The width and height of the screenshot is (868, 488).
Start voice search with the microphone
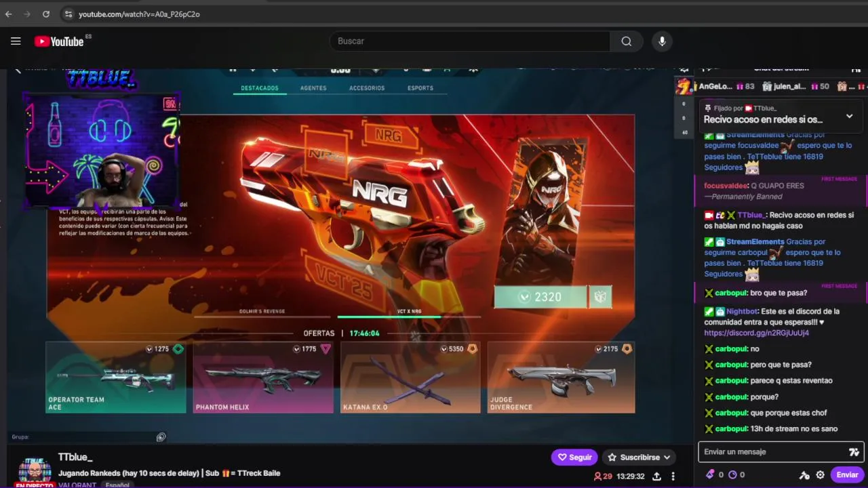[x=662, y=41]
